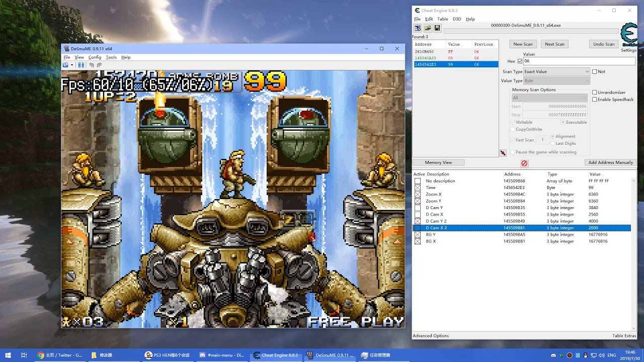Viewport: 644px width, 362px height.
Task: Toggle active box for BG X
Action: 418,241
